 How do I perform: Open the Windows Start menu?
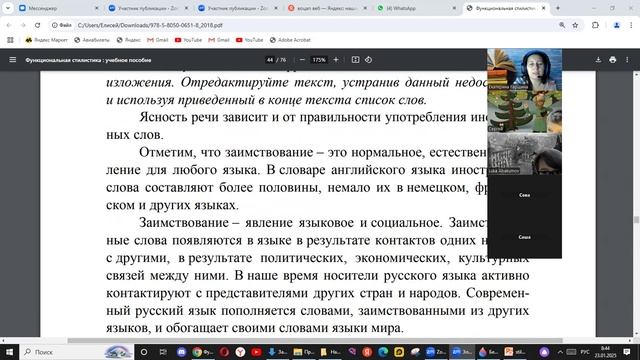coord(9,352)
